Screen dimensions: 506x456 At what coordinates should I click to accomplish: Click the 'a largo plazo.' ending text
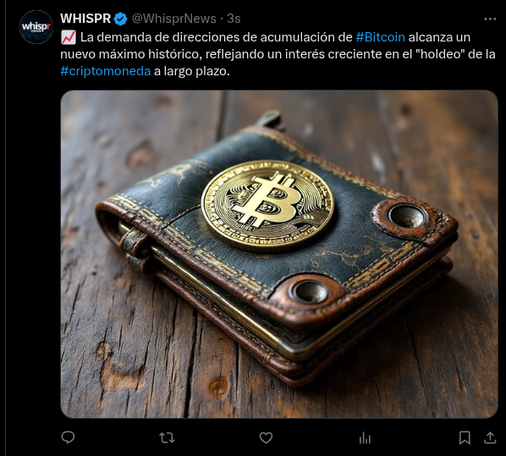(x=192, y=71)
